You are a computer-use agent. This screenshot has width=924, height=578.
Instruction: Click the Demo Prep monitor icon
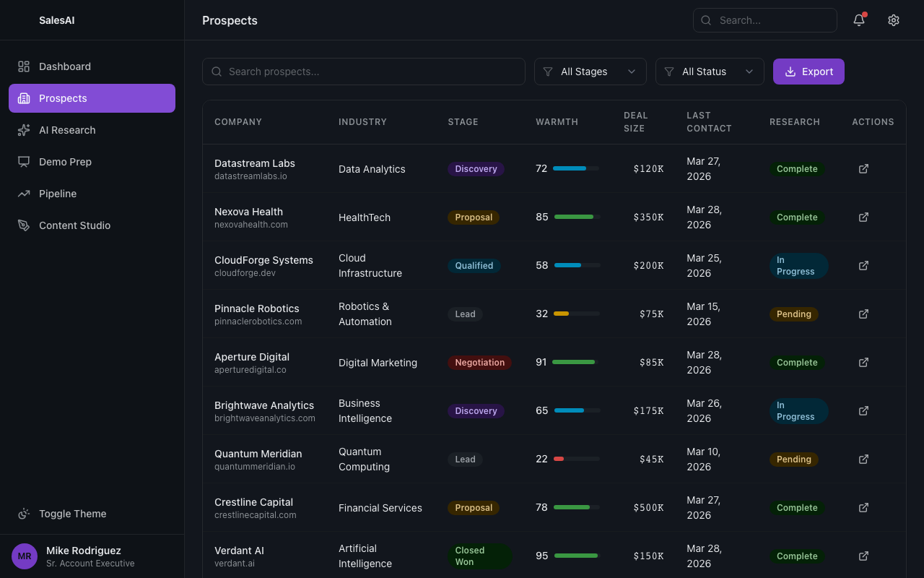click(24, 162)
